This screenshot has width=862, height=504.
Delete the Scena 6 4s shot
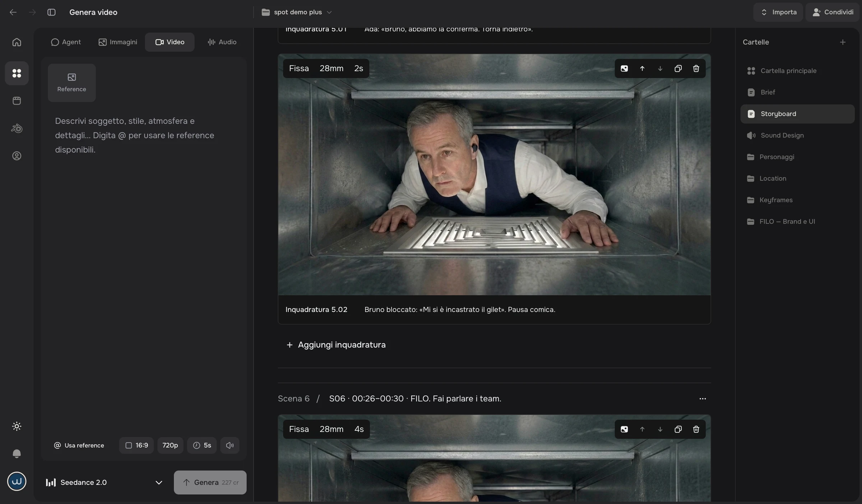[696, 429]
